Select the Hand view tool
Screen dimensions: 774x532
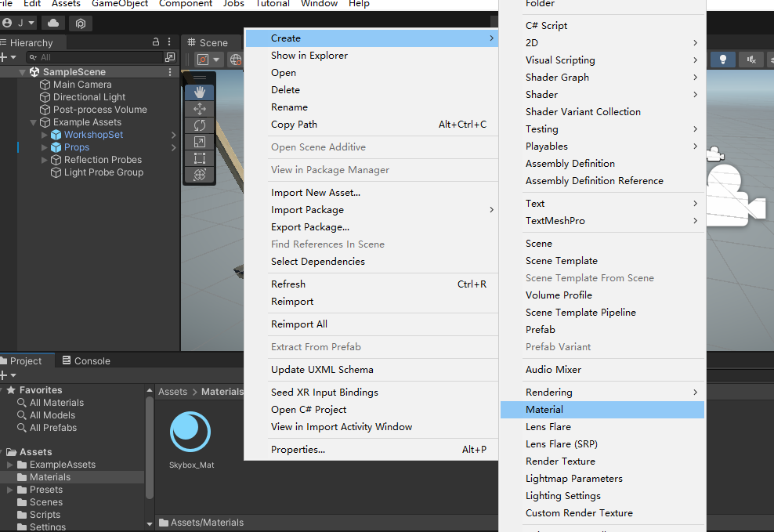[200, 92]
